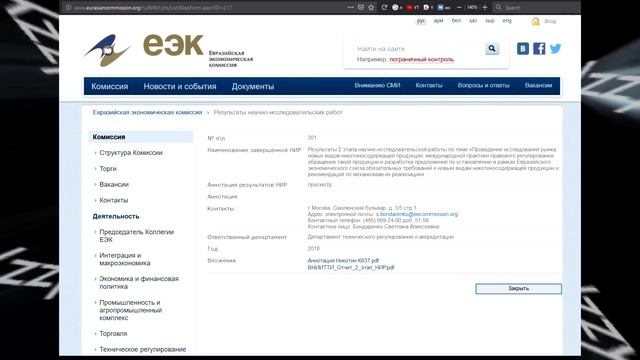Bookmark this page with the star icon
This screenshot has width=640, height=360.
[371, 7]
